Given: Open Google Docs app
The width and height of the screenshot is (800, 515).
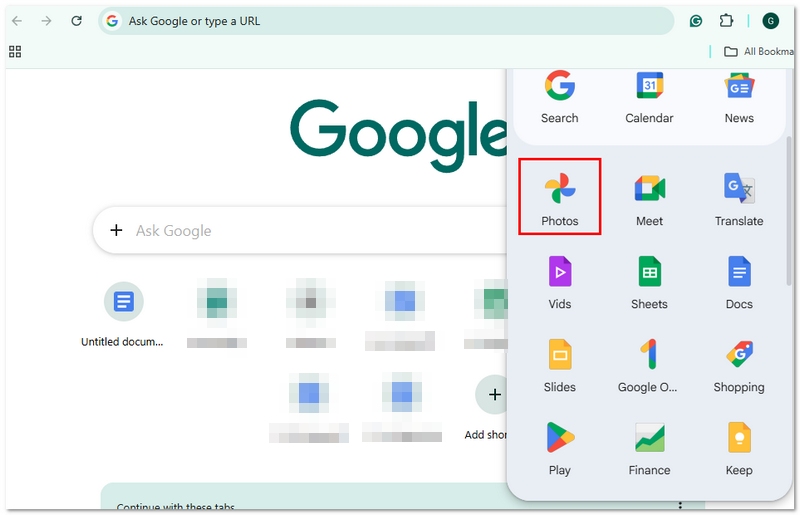Looking at the screenshot, I should [x=739, y=282].
